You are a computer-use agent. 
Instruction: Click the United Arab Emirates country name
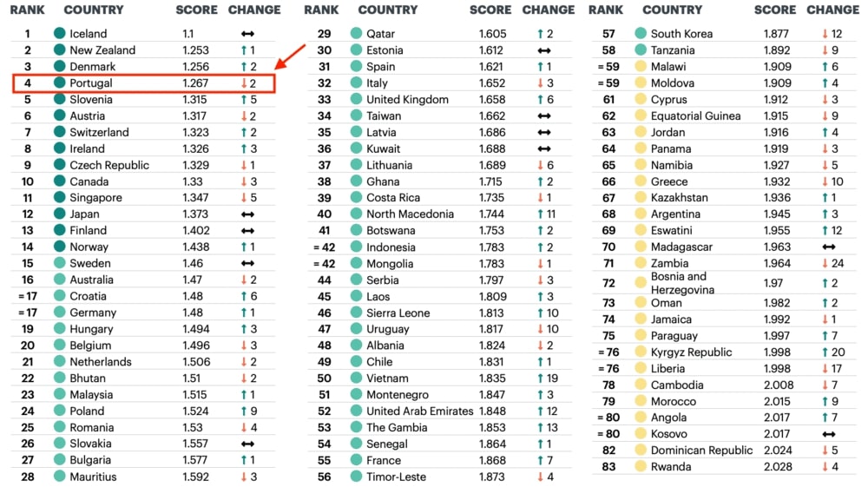[420, 411]
